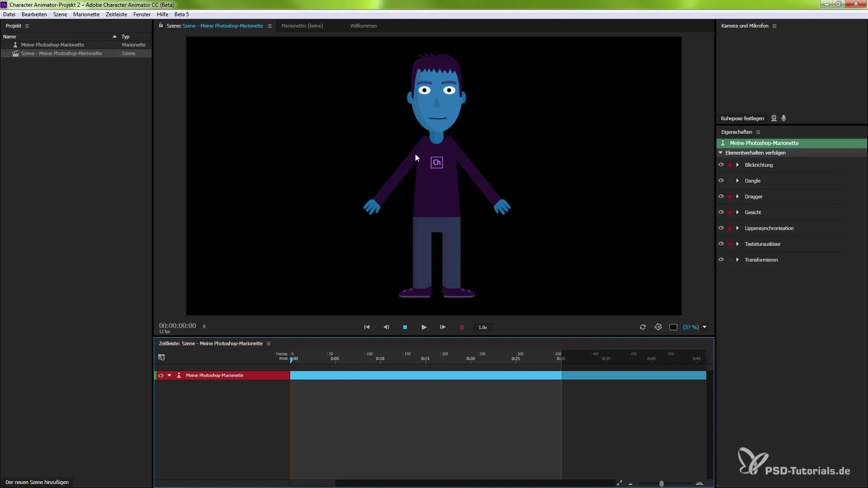Expand Dragger parameters
The width and height of the screenshot is (868, 488).
(738, 197)
